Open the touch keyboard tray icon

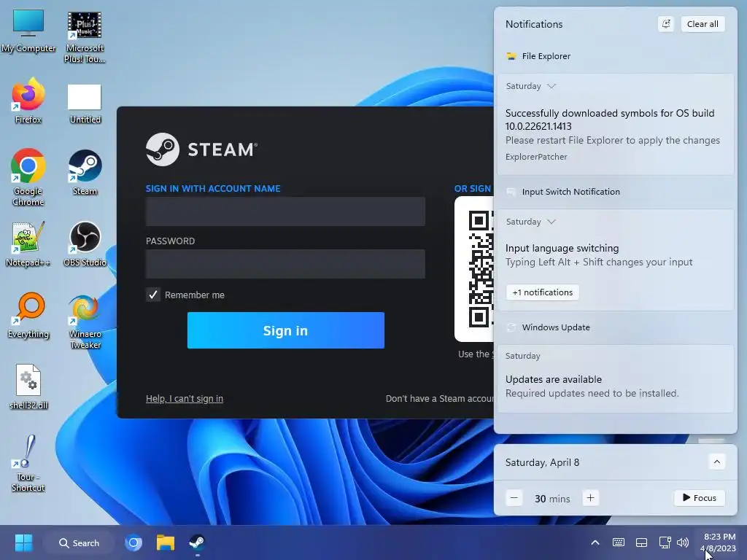click(619, 542)
